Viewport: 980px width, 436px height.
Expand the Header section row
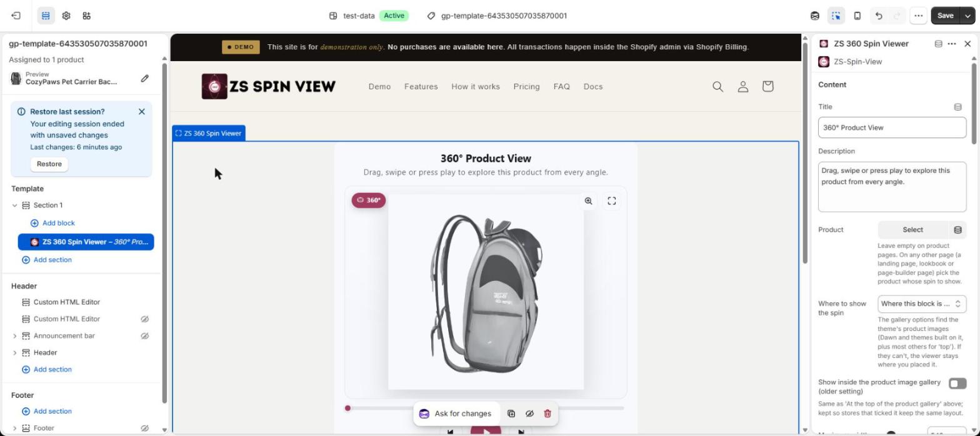(x=15, y=353)
